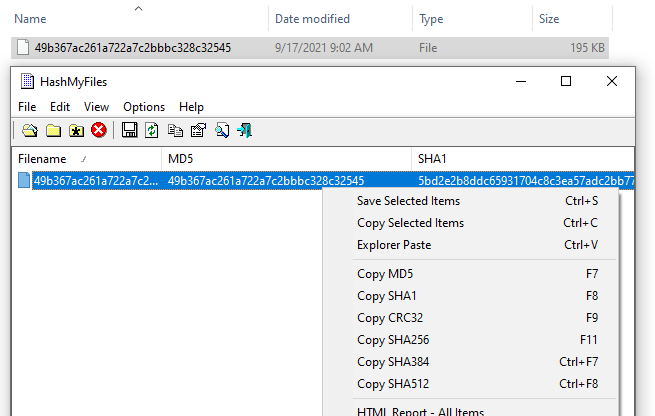Viewport: 655px width, 416px height.
Task: Click the starred folder toolbar icon
Action: tap(76, 130)
